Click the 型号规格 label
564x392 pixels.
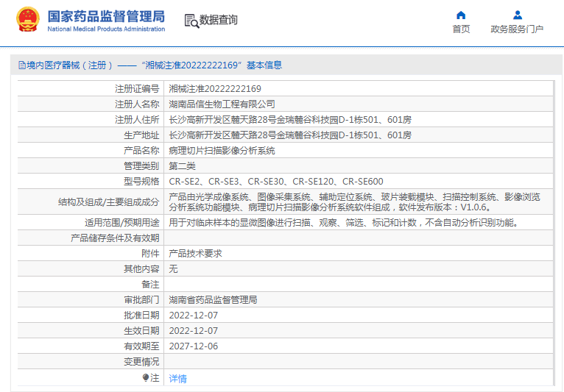pyautogui.click(x=141, y=182)
